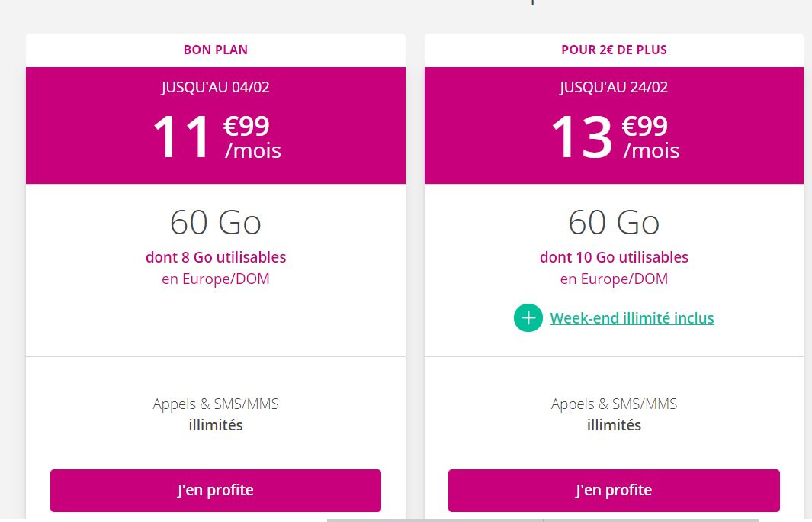Click Appels & SMS/MMS in the 11€99 card
The height and width of the screenshot is (522, 812).
[216, 404]
